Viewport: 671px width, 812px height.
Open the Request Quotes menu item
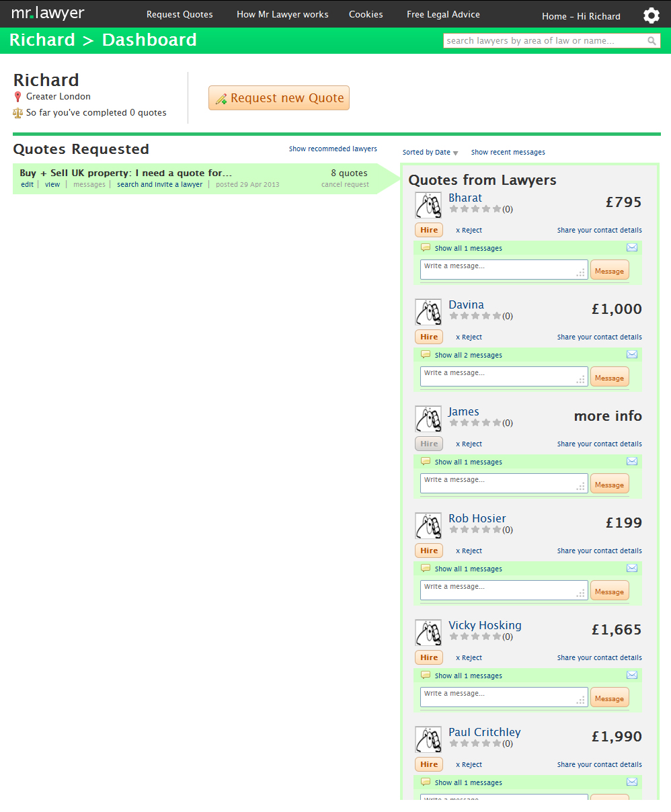[x=180, y=14]
